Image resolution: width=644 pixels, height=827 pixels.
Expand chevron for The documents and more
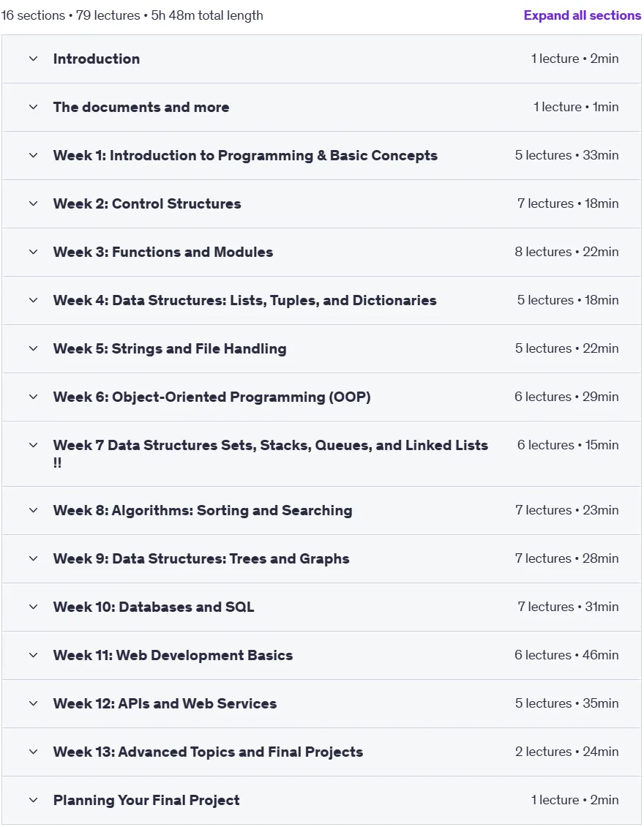tap(33, 107)
